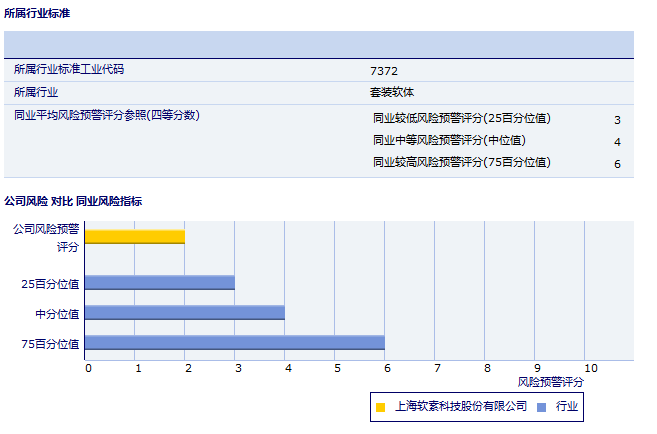This screenshot has height=434, width=657.
Task: Click the 同业中等风险预警评分(中位值) label
Action: click(x=449, y=140)
